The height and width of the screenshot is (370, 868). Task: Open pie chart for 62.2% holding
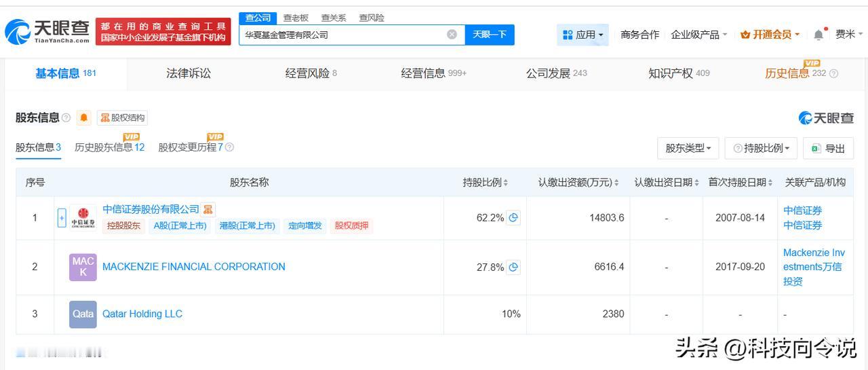pos(513,218)
